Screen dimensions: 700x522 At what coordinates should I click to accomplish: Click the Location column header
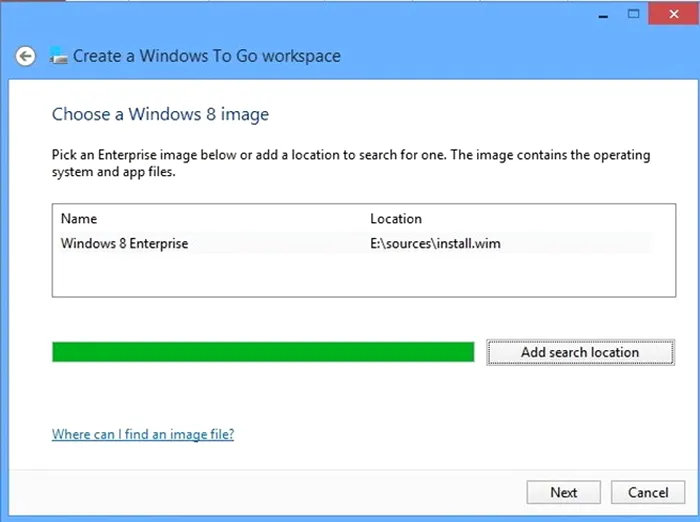point(396,218)
